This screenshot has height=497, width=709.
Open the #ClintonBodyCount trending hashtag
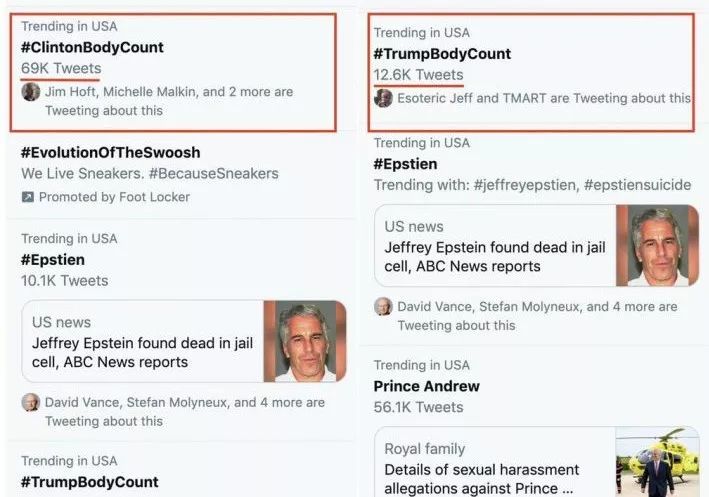pyautogui.click(x=92, y=47)
